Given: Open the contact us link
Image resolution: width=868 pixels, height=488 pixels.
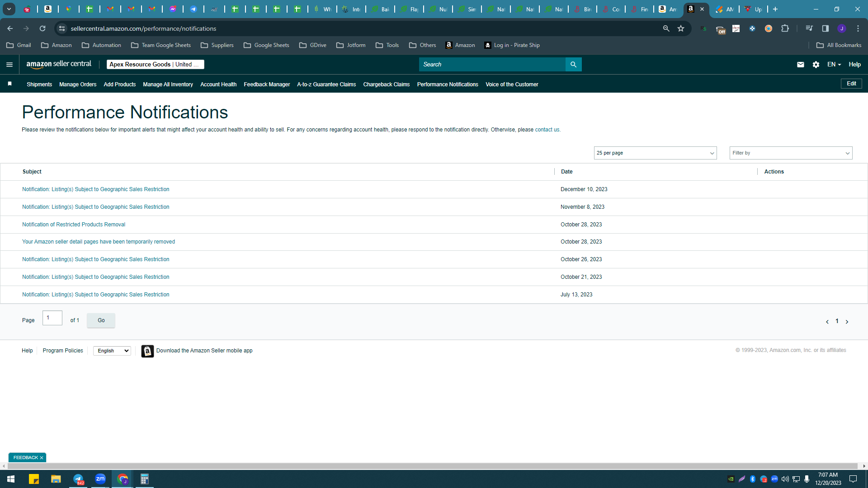Looking at the screenshot, I should coord(547,130).
